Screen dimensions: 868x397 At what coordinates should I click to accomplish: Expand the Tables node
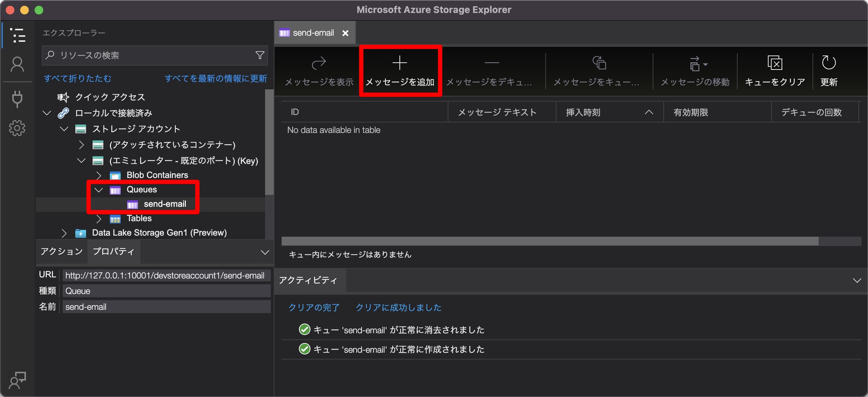99,219
